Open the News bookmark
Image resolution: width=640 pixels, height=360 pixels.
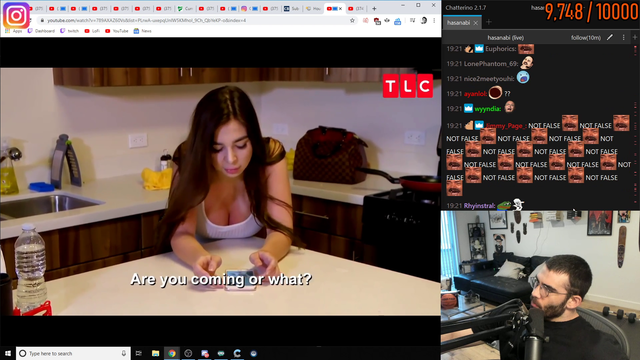coord(142,31)
